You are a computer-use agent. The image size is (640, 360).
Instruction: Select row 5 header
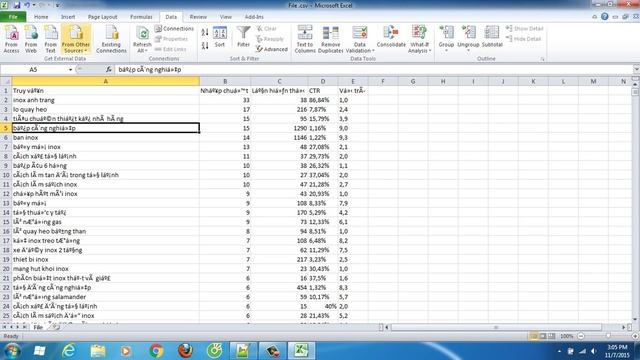[6, 128]
